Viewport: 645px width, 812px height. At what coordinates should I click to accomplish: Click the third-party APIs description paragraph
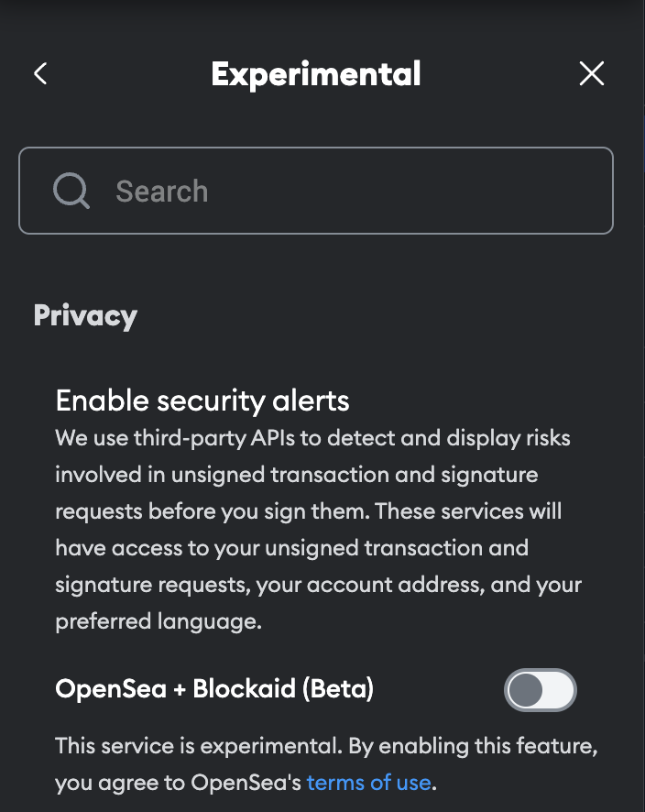(x=312, y=511)
